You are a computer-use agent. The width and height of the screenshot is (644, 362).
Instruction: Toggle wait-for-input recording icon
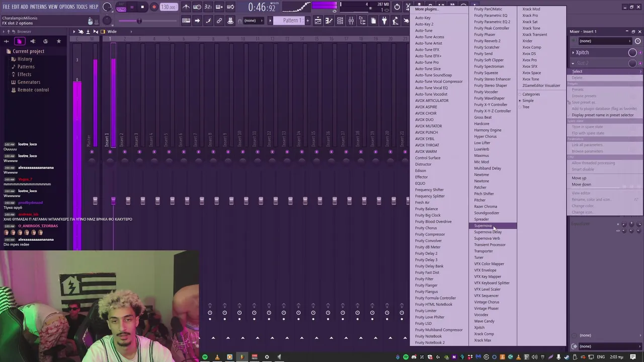[197, 7]
